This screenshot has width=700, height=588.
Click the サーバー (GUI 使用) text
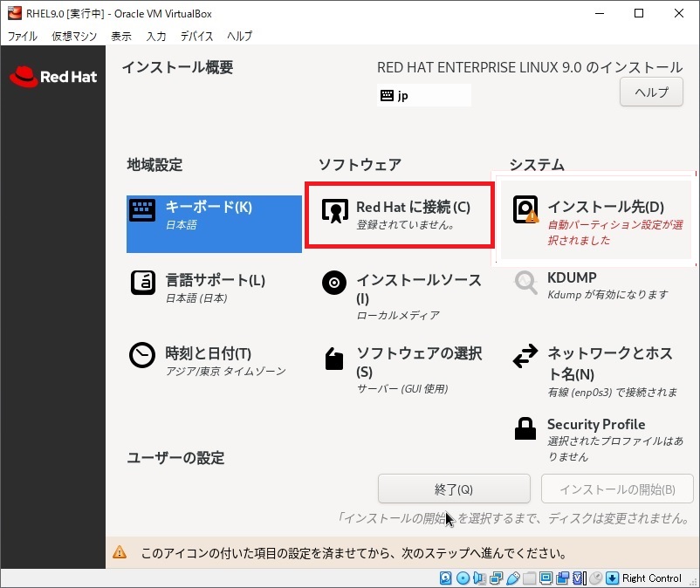click(x=401, y=388)
